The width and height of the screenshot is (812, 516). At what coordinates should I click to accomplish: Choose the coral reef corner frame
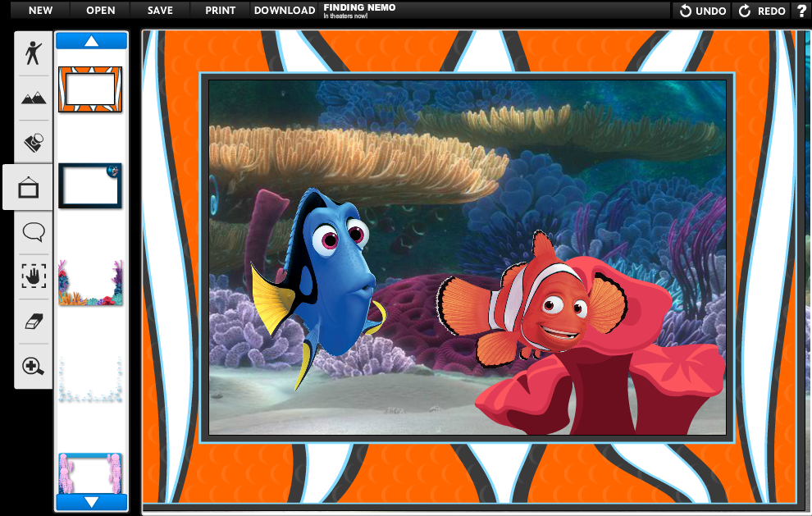pyautogui.click(x=90, y=282)
